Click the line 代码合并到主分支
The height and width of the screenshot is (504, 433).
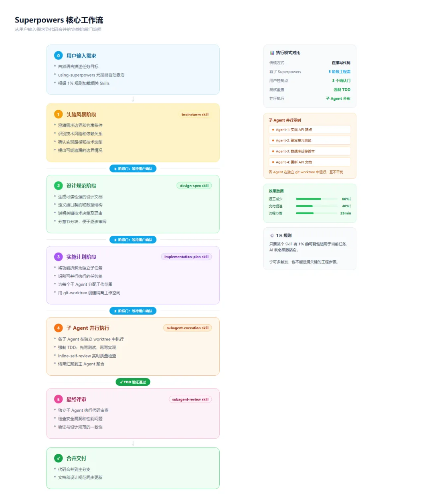(74, 470)
